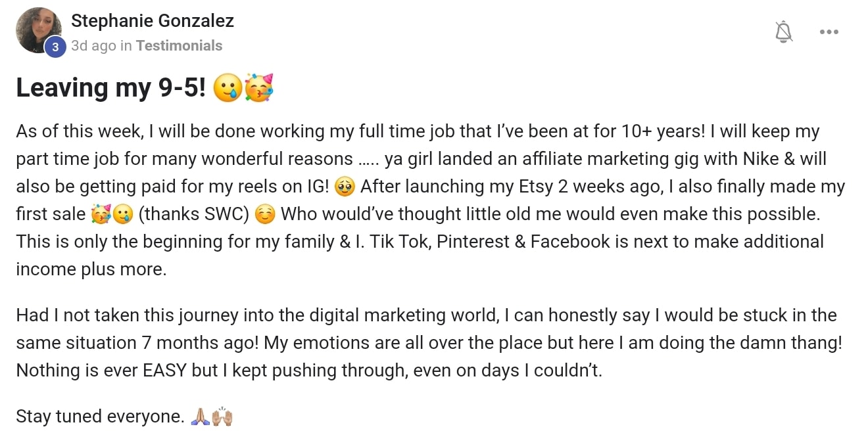The width and height of the screenshot is (868, 433).
Task: Click the '3d ago' post timestamp
Action: [93, 45]
